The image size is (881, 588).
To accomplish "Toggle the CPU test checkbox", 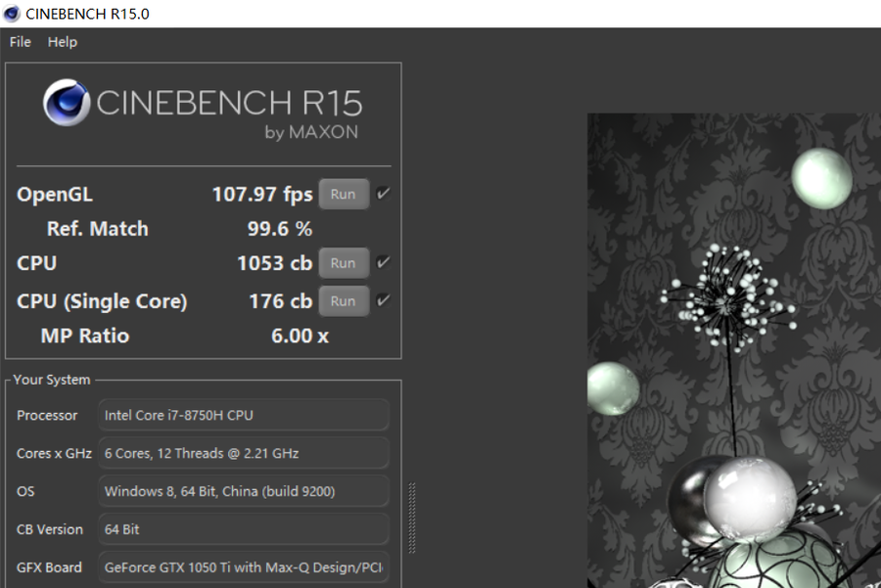I will coord(383,263).
